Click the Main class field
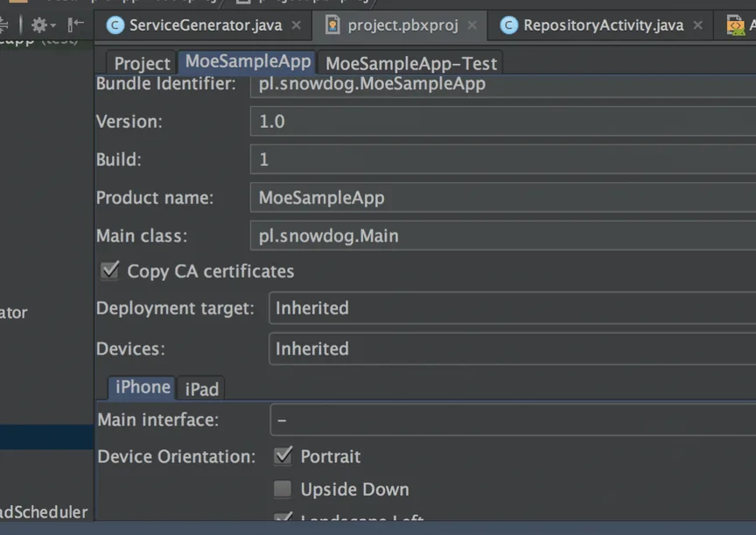This screenshot has width=756, height=535. pos(503,236)
